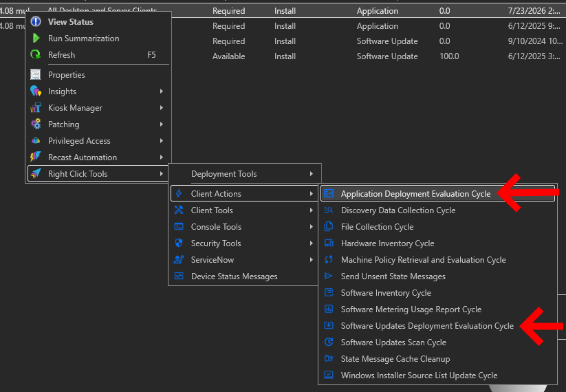Click the Properties sheet icon
The width and height of the screenshot is (566, 392).
tap(36, 75)
